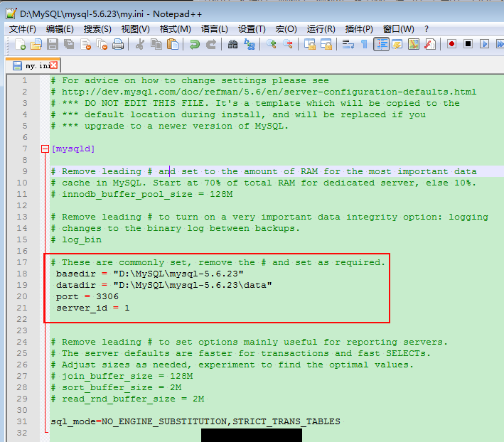Click the sort_buffer_size = 2M line
504x442 pixels.
pos(117,388)
